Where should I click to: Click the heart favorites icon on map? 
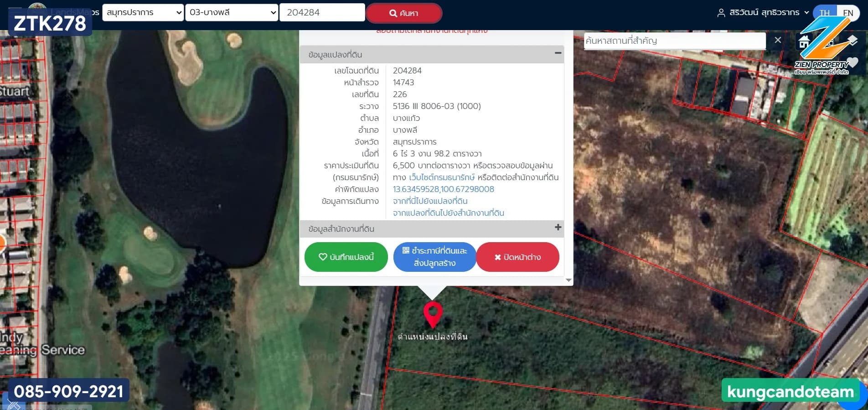point(852,62)
